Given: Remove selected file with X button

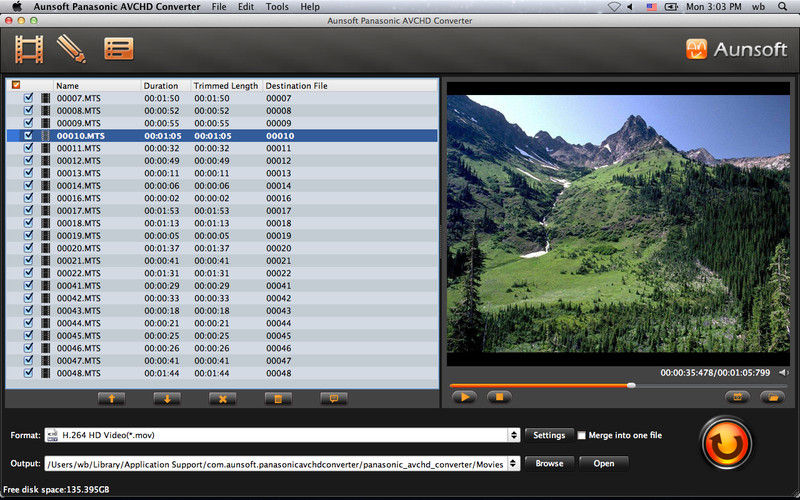Looking at the screenshot, I should pos(222,398).
